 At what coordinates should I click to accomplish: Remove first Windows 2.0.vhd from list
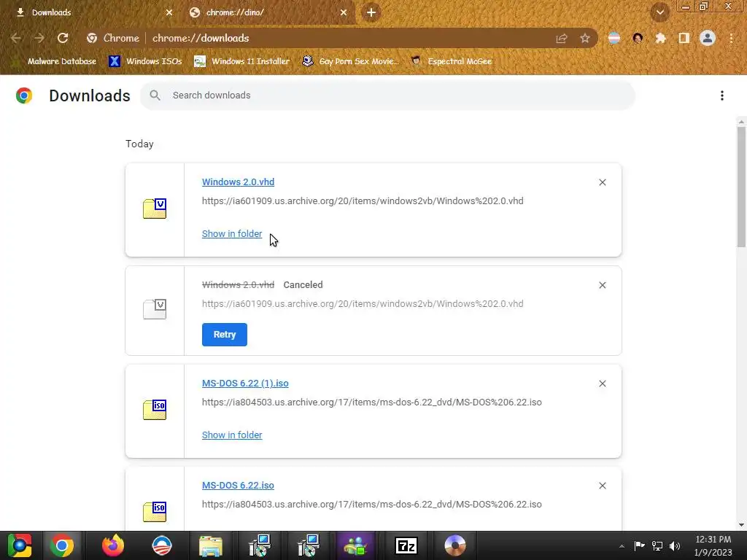[x=603, y=182]
